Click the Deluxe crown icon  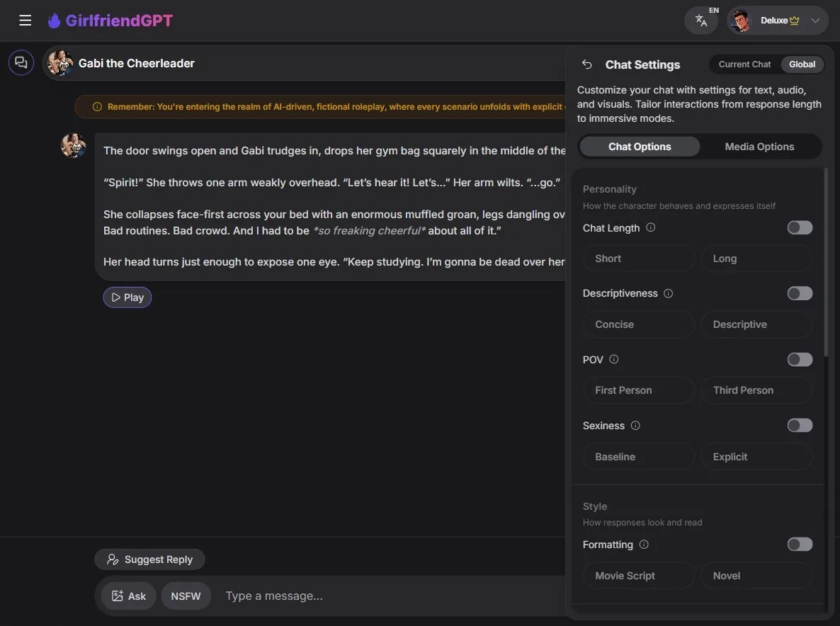coord(795,21)
